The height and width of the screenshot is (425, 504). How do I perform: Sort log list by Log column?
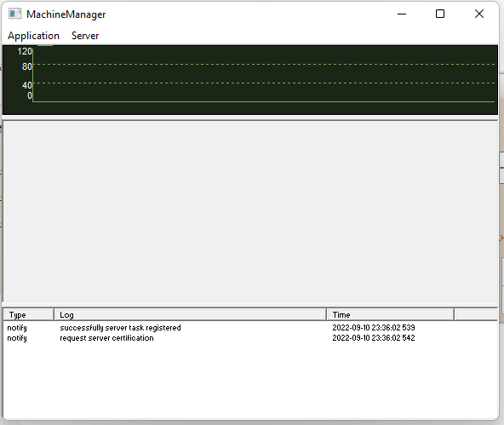pyautogui.click(x=191, y=314)
